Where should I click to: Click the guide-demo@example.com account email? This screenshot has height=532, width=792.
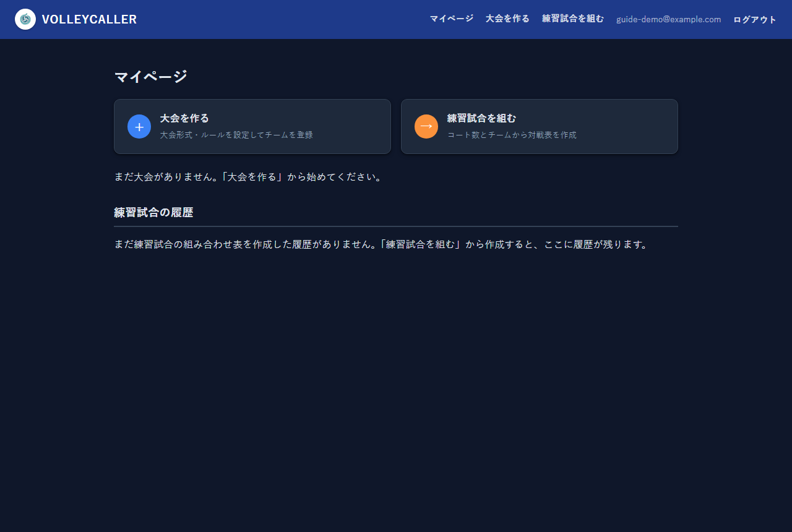pos(669,20)
